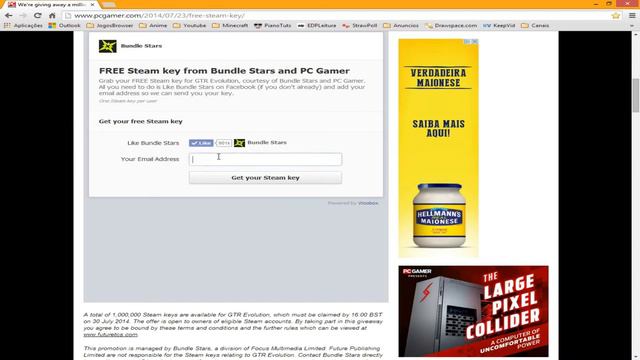Image resolution: width=640 pixels, height=360 pixels.
Task: Open the KeepVid bookmark
Action: point(499,25)
